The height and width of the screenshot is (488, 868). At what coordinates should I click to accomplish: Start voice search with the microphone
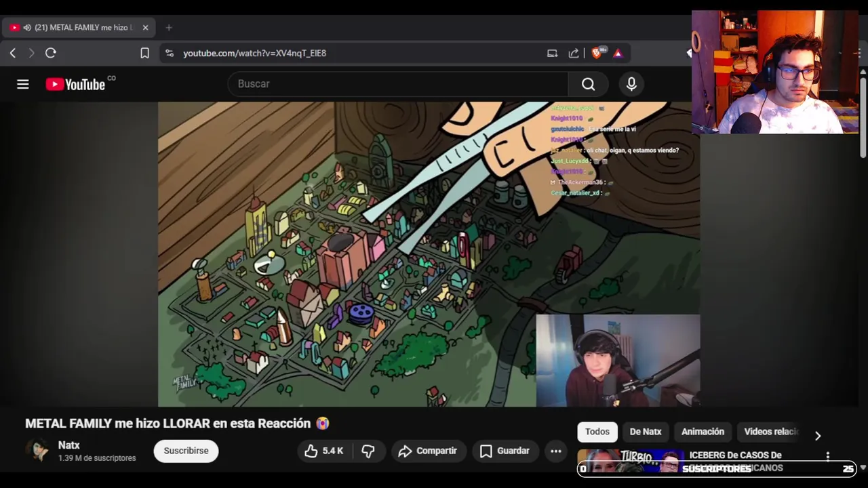tap(631, 84)
